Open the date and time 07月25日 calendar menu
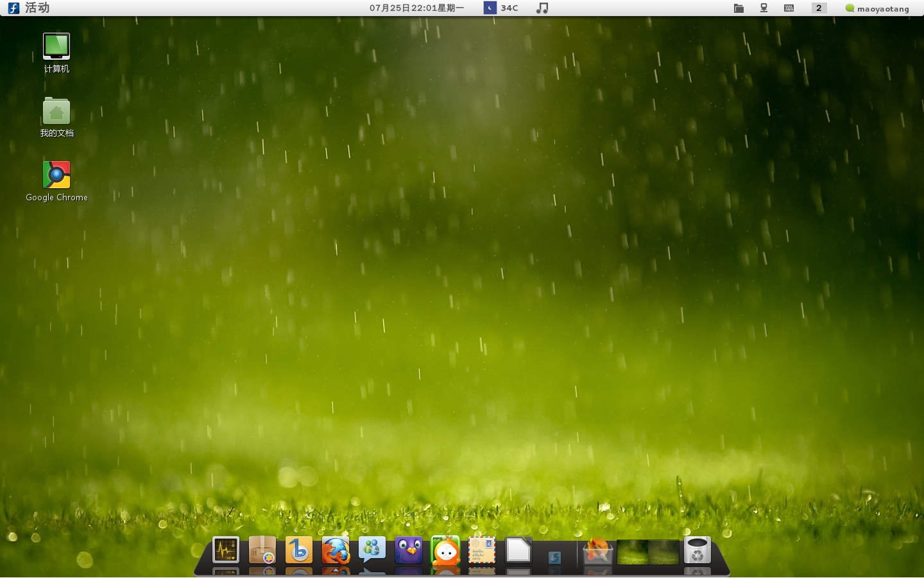Viewport: 924px width, 578px height. point(416,8)
